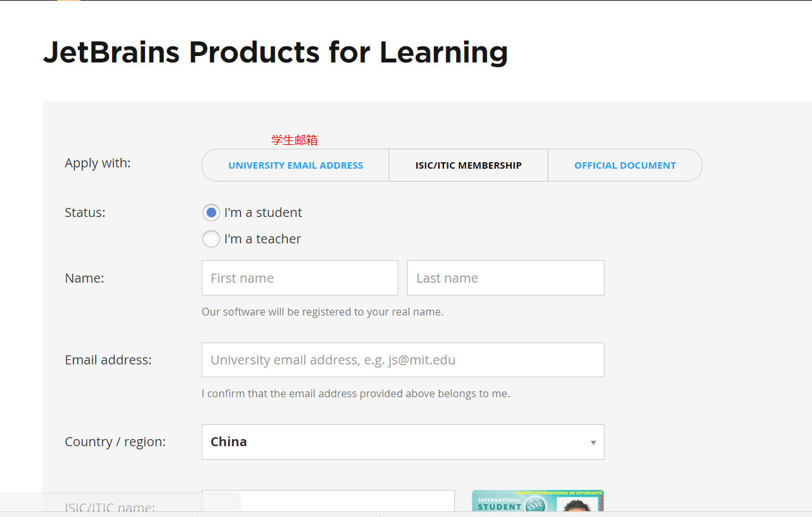Click the country dropdown arrow

click(593, 442)
